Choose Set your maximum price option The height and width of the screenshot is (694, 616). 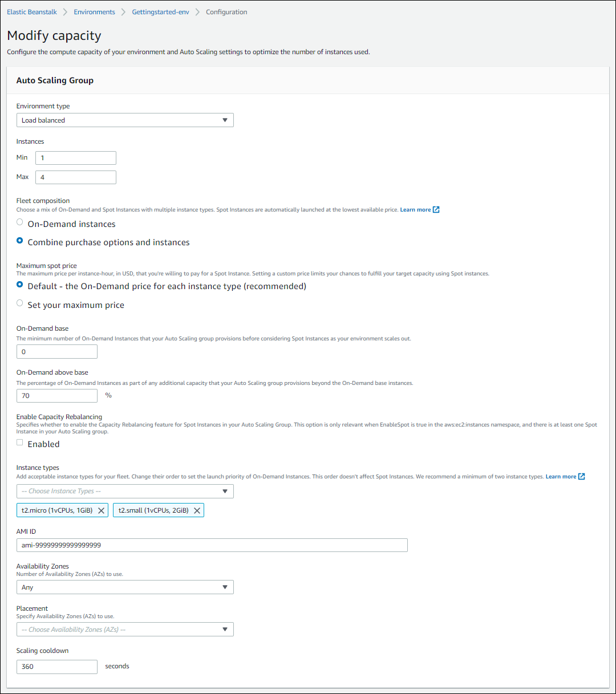(20, 303)
